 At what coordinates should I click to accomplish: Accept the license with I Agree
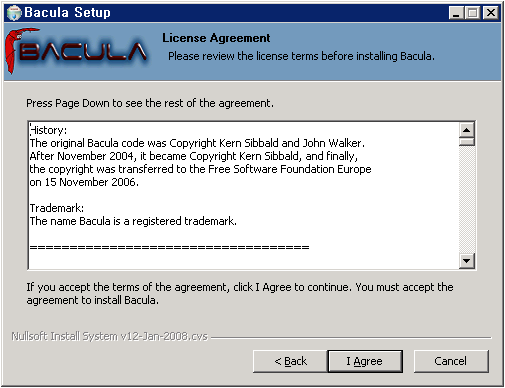pos(365,361)
